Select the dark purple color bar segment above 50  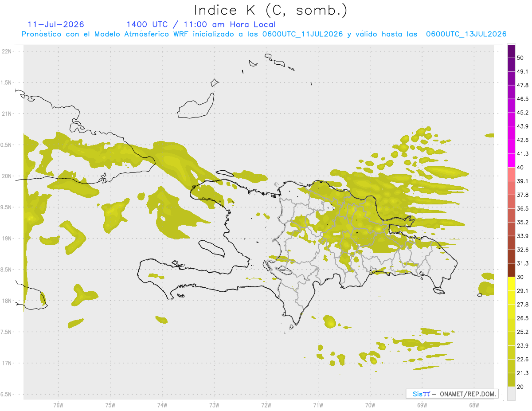tap(512, 51)
